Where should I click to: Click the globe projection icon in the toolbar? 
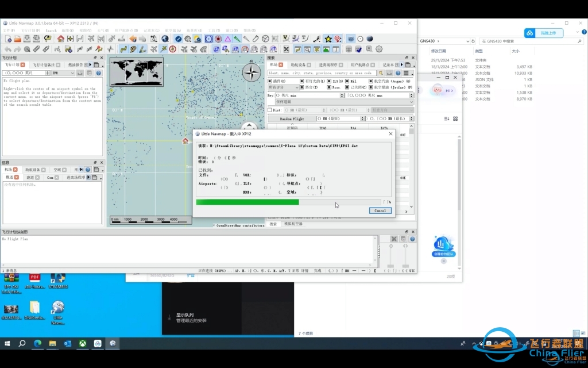(x=165, y=39)
